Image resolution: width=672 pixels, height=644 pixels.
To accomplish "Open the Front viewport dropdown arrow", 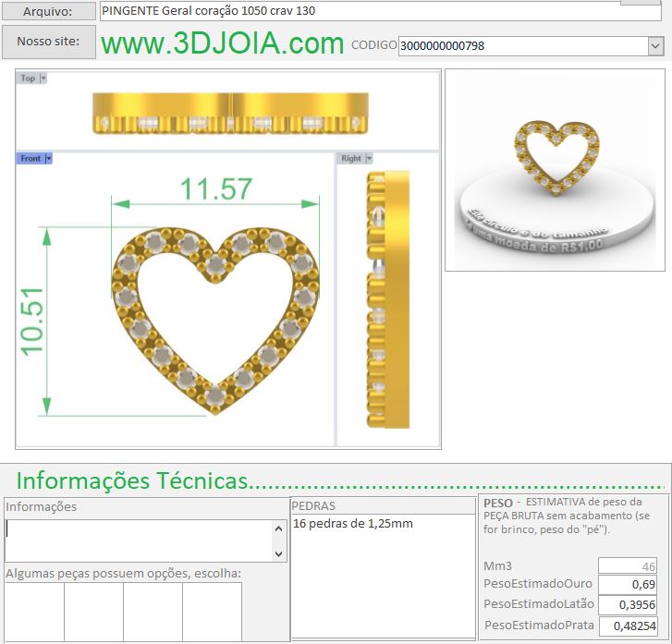I will [x=49, y=159].
